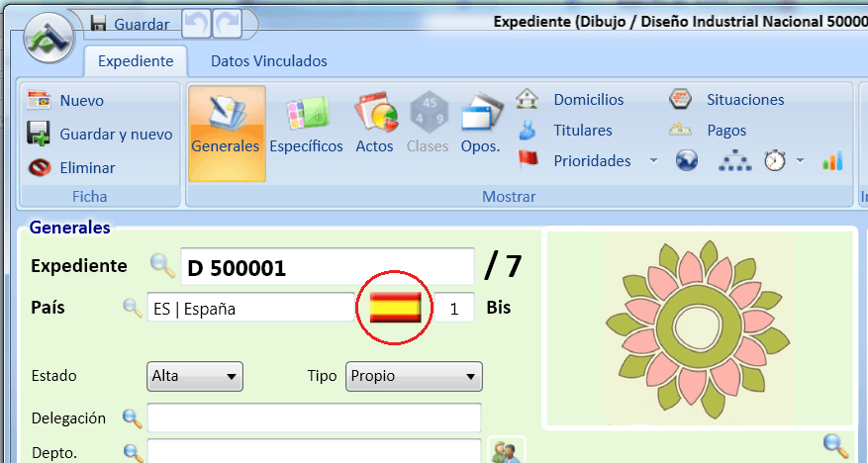Click the two-people icon beside Depto. field
The height and width of the screenshot is (463, 868).
[506, 451]
